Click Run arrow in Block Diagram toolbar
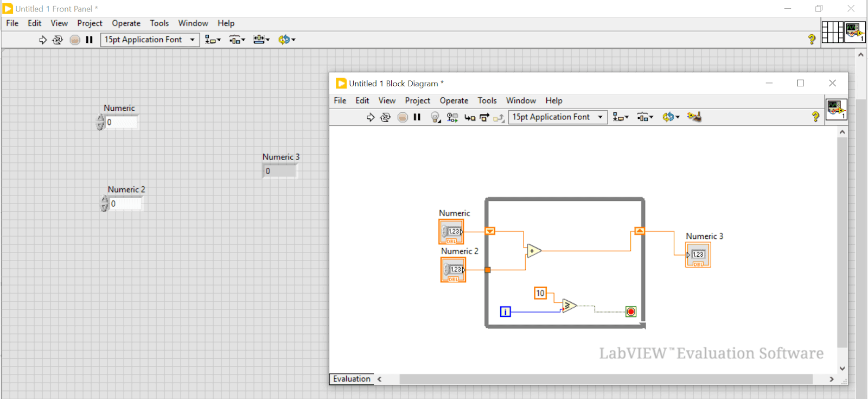This screenshot has width=868, height=399. coord(371,117)
